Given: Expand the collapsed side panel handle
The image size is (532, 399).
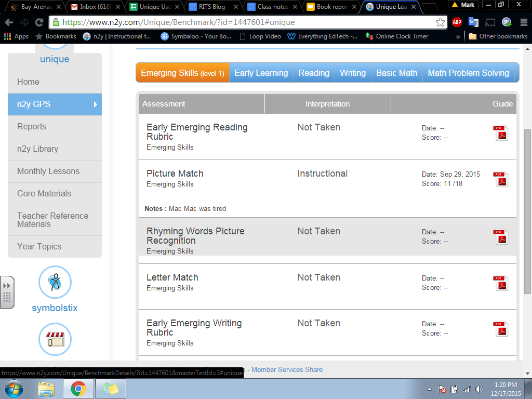Looking at the screenshot, I should (7, 292).
